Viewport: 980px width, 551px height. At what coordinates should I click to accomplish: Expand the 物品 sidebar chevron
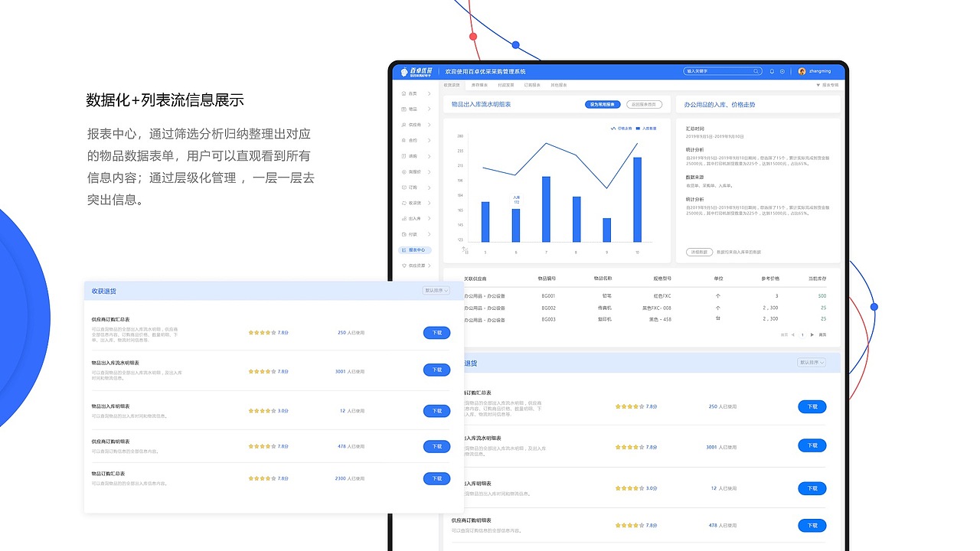[x=430, y=109]
